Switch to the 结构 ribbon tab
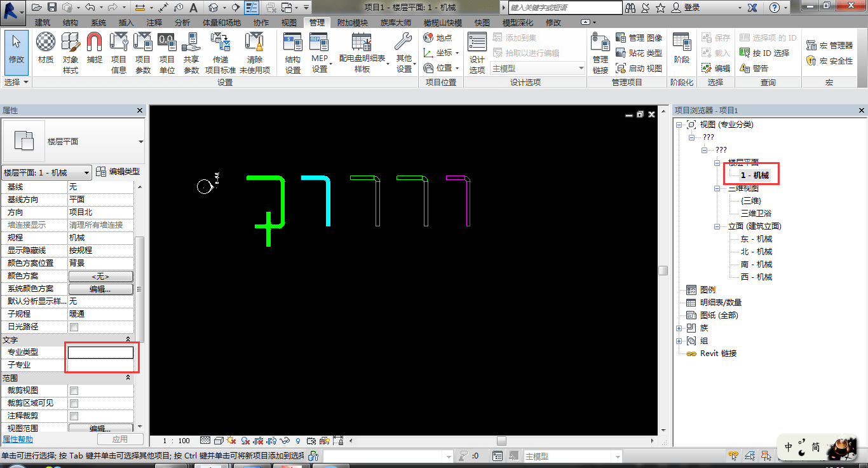The height and width of the screenshot is (468, 868). coord(71,22)
